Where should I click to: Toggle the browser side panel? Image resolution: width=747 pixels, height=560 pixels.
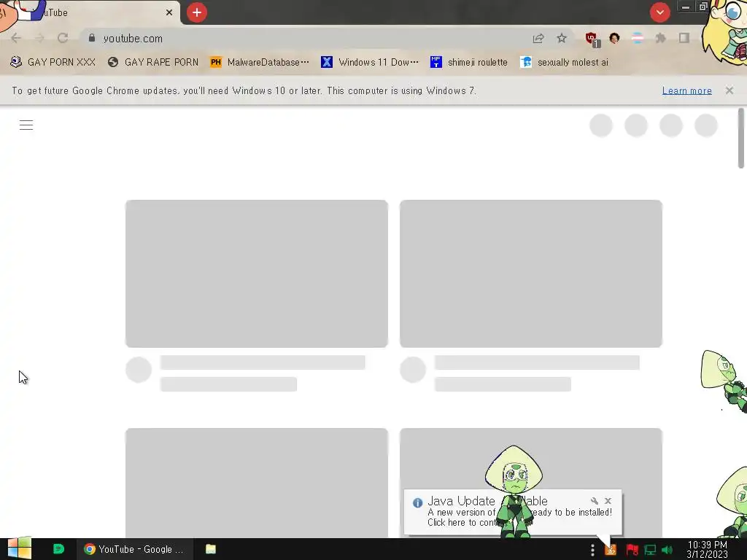[x=684, y=38]
